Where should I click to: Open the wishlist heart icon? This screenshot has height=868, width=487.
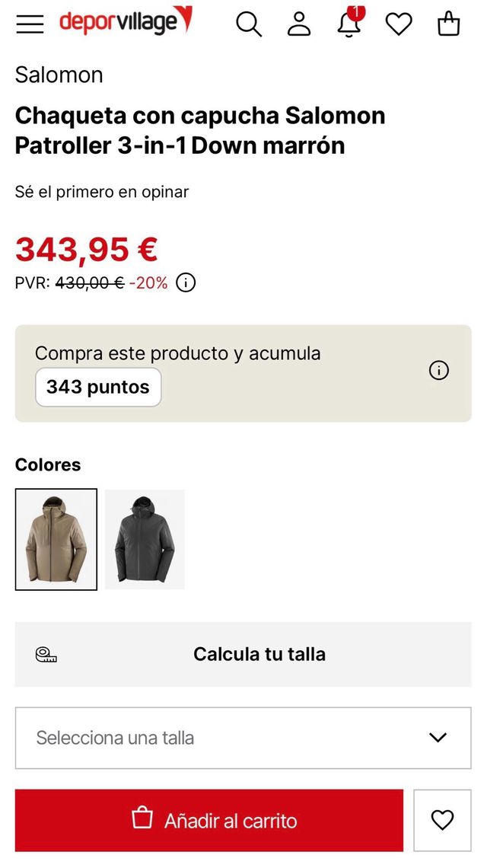pyautogui.click(x=399, y=24)
